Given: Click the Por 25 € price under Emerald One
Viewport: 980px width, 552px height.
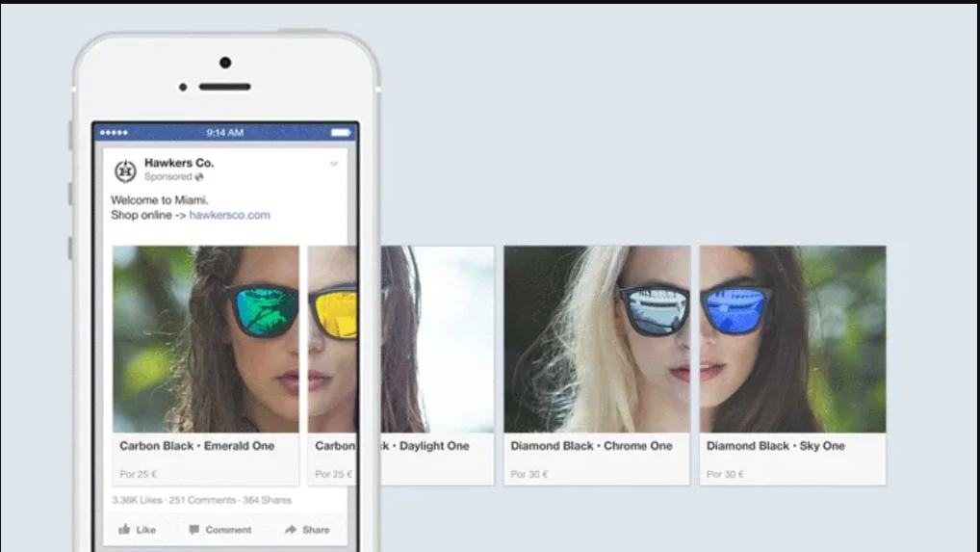Looking at the screenshot, I should click(x=138, y=475).
